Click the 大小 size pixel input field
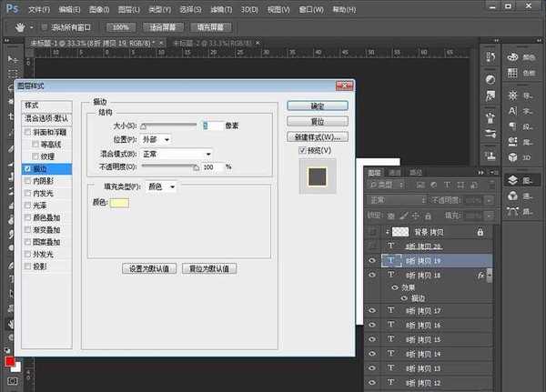 212,125
